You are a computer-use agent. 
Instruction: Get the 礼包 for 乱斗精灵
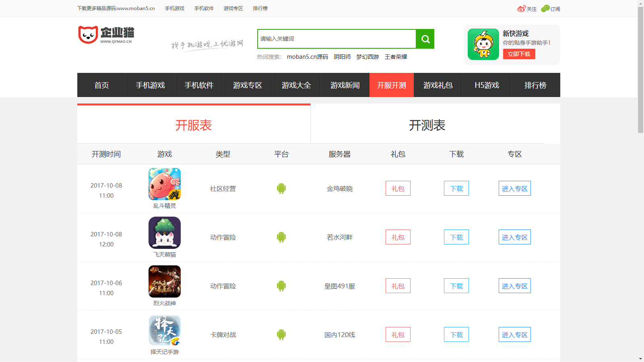pos(398,188)
